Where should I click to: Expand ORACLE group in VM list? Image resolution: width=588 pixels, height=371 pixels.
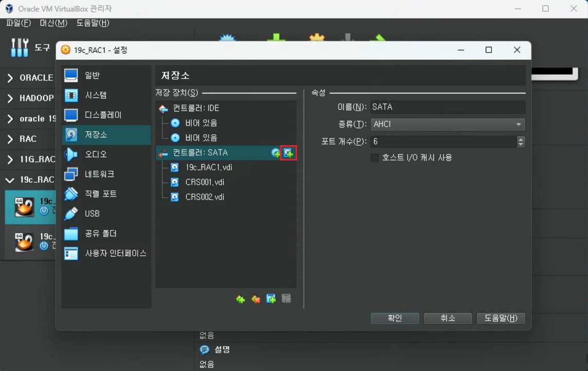tap(10, 78)
